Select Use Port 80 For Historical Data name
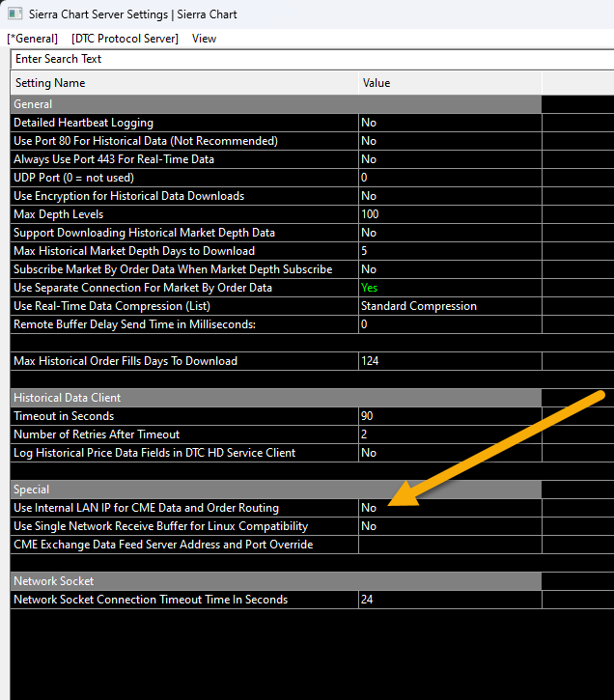 tap(184, 141)
